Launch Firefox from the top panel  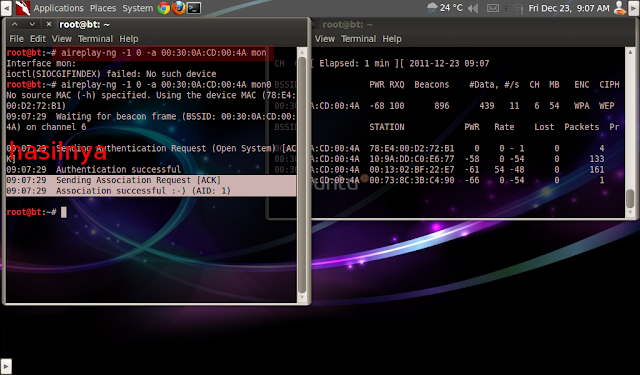[x=178, y=8]
